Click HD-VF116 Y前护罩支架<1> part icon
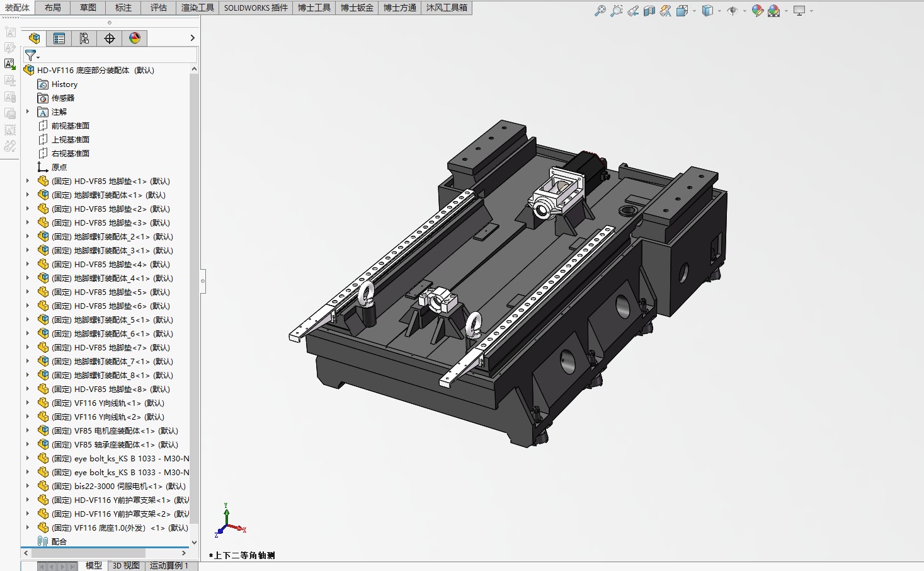924x571 pixels. click(43, 500)
